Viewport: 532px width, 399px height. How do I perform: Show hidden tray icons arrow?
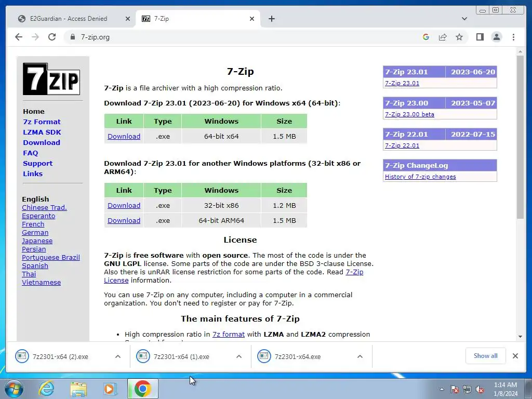click(x=442, y=390)
